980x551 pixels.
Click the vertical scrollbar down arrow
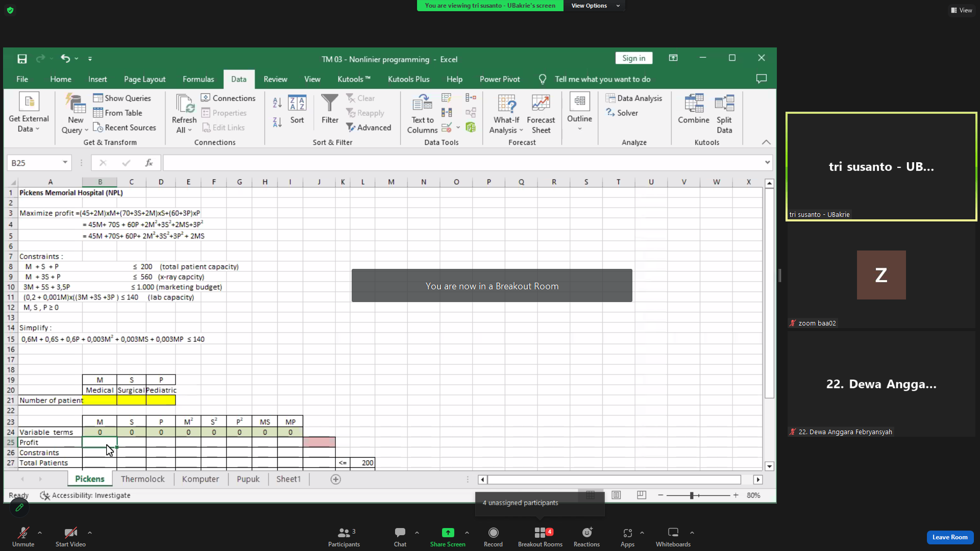pos(769,466)
